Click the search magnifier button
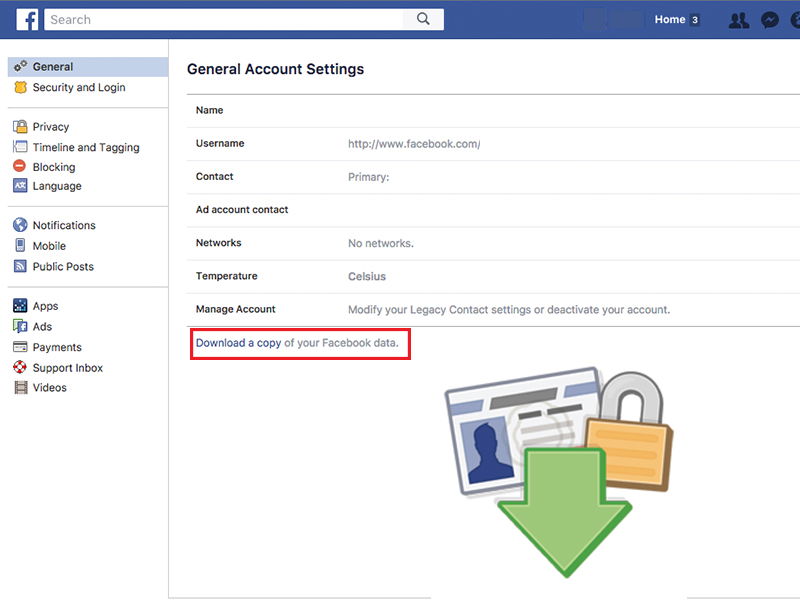The image size is (800, 600). pyautogui.click(x=423, y=19)
